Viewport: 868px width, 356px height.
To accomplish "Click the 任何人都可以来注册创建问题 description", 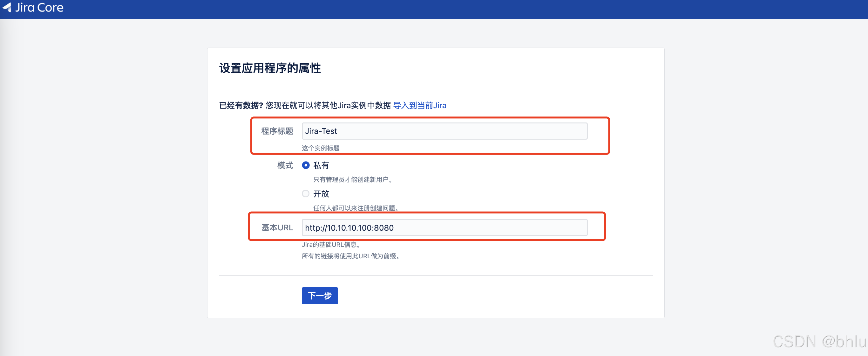I will click(x=356, y=208).
